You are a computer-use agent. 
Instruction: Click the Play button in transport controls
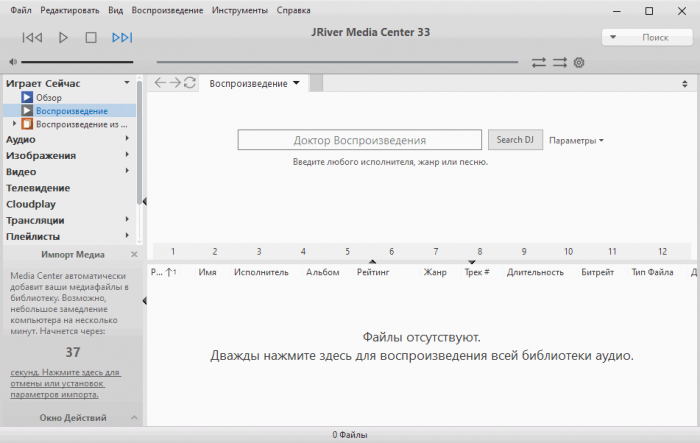63,38
